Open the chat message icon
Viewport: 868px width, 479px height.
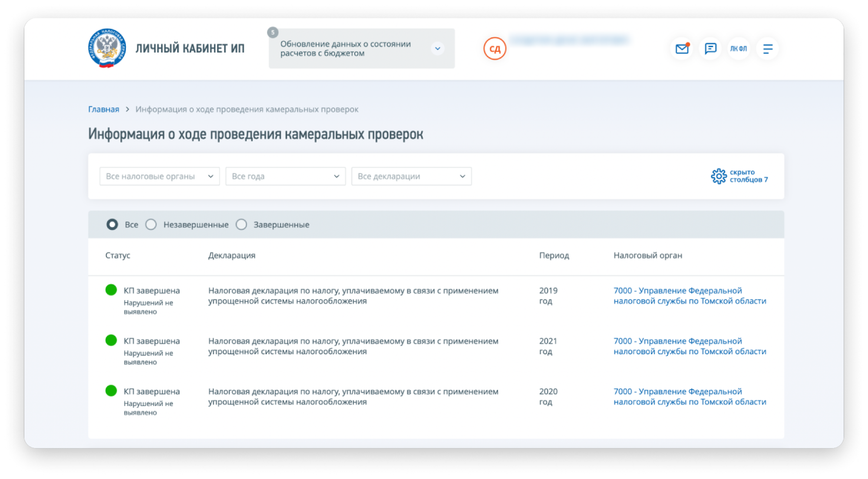(x=710, y=48)
